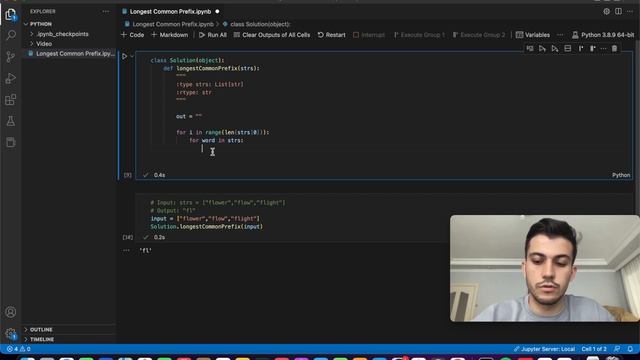Click the feedback icon in status bar
The image size is (640, 360).
click(x=617, y=349)
